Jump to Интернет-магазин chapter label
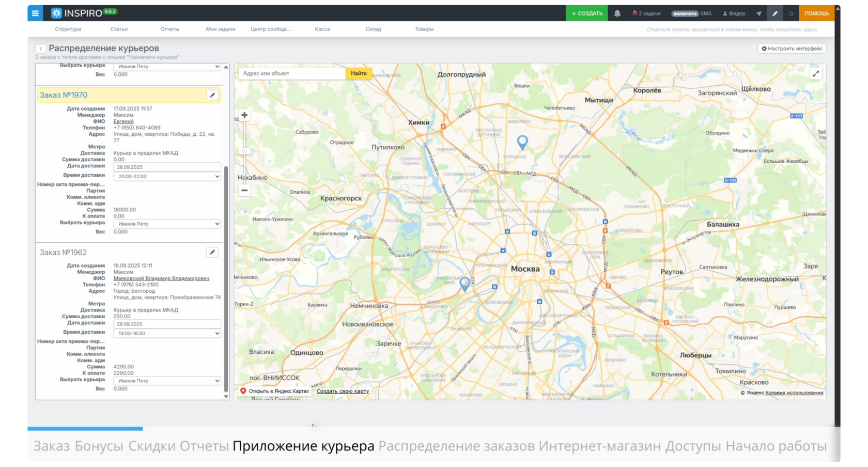Screen dimensions: 868x467 [x=600, y=446]
